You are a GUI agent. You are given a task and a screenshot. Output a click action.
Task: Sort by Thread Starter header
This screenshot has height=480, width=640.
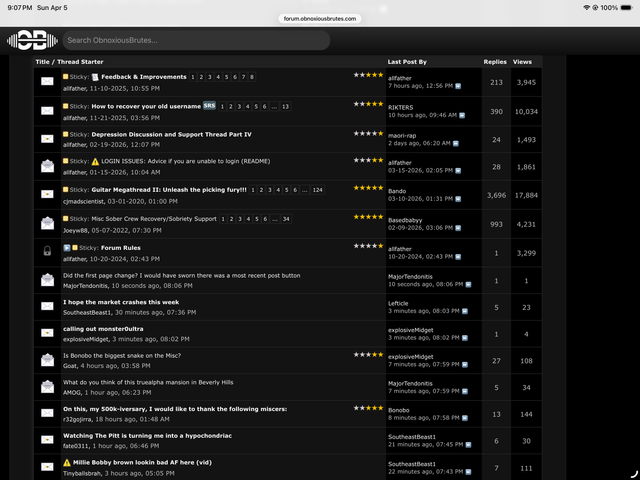(80, 62)
